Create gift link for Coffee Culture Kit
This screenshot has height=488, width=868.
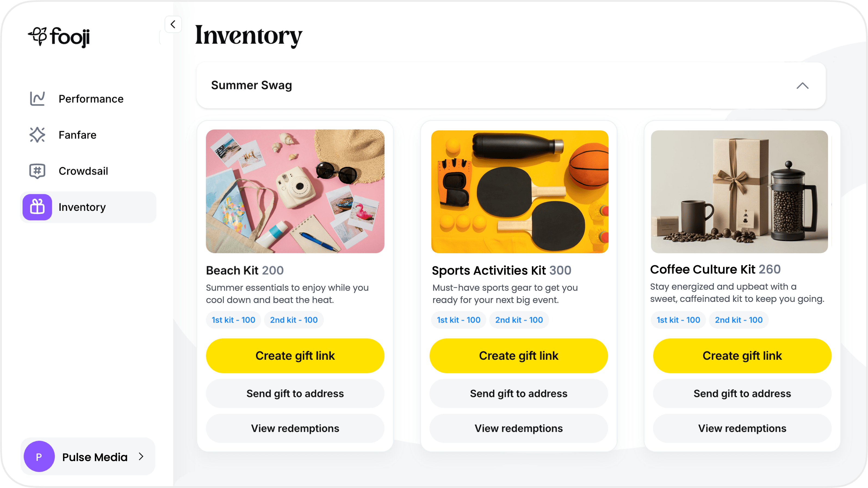pyautogui.click(x=742, y=355)
